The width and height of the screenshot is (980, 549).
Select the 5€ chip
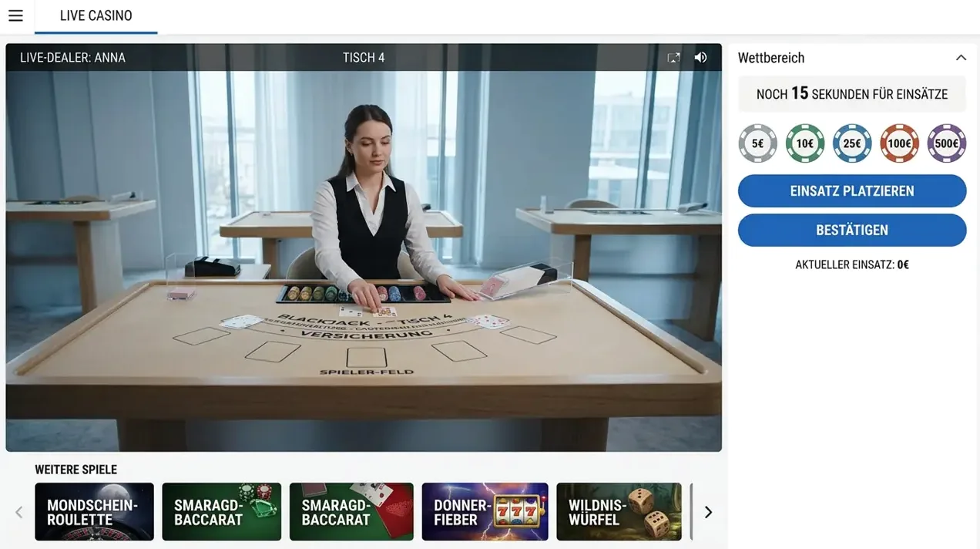point(757,143)
